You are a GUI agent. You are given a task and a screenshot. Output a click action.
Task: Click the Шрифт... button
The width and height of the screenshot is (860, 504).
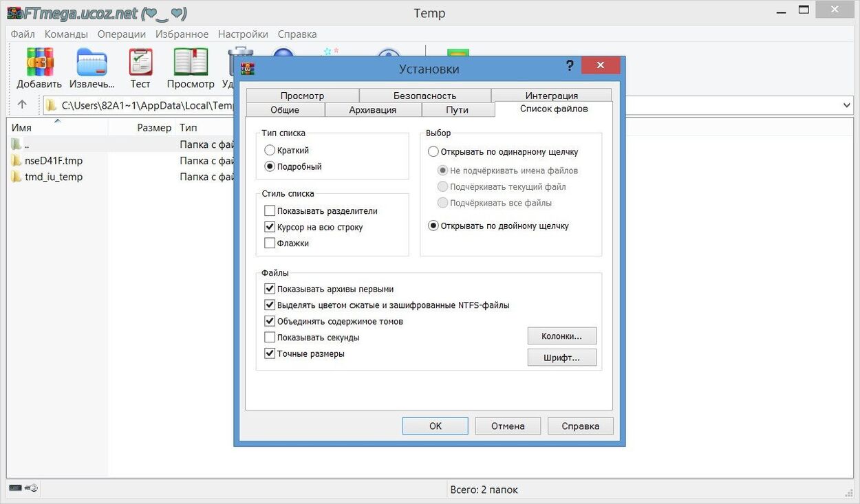click(x=561, y=358)
